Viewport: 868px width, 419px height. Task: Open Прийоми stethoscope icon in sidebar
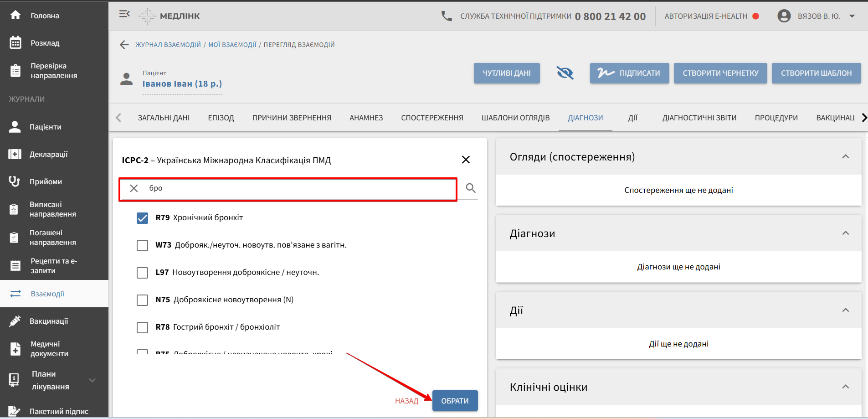tap(15, 181)
